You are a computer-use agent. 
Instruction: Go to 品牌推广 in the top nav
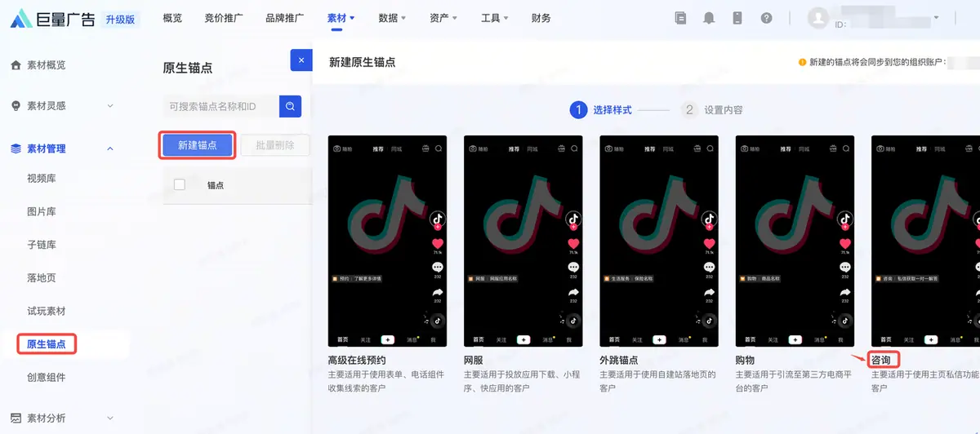point(284,18)
